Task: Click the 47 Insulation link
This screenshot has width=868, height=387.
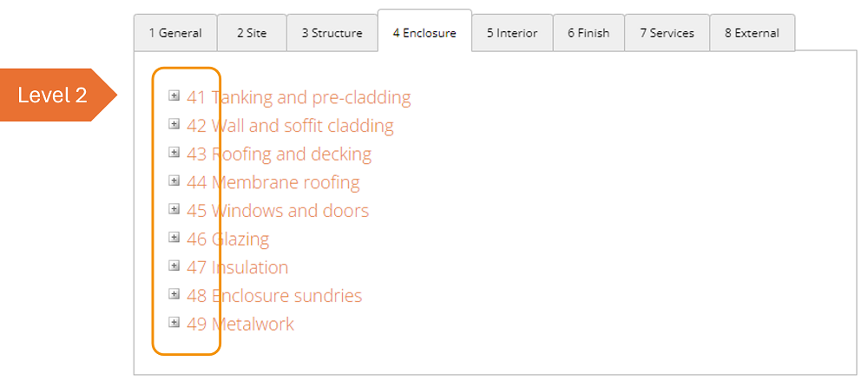Action: [x=237, y=267]
